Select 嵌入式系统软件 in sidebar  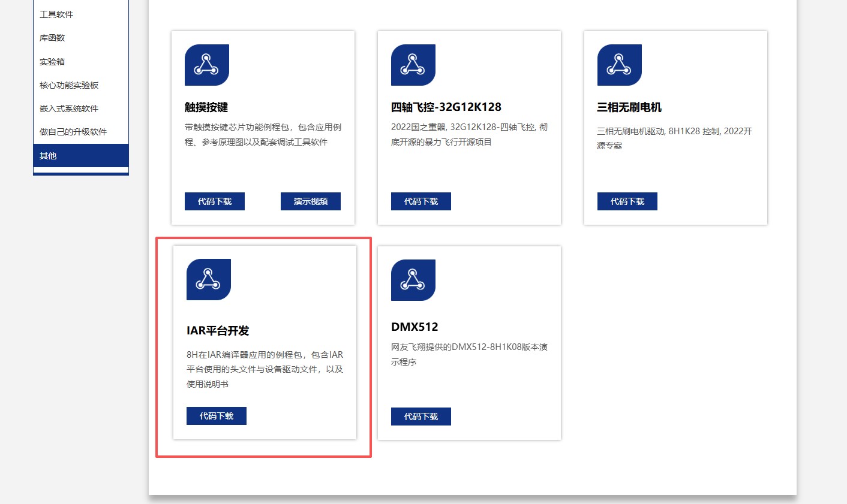click(x=69, y=108)
